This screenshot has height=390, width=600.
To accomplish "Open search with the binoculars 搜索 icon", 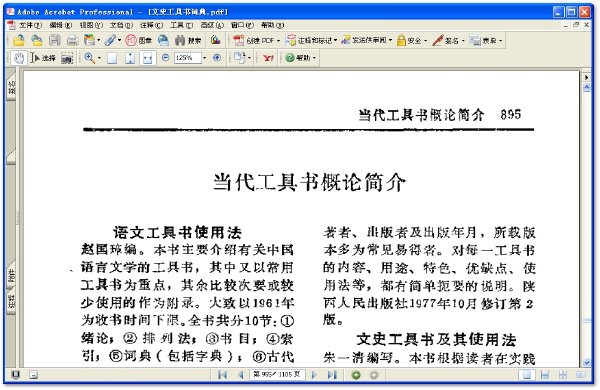I will point(188,40).
